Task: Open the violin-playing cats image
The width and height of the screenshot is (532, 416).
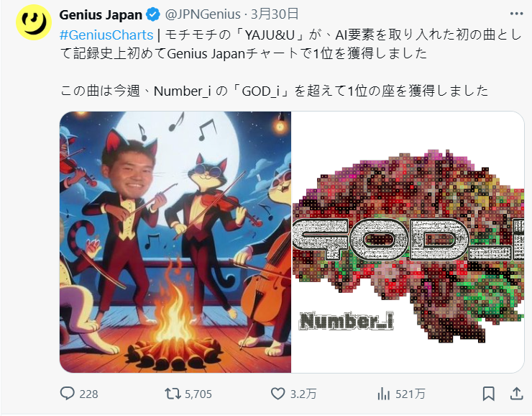Action: 175,242
